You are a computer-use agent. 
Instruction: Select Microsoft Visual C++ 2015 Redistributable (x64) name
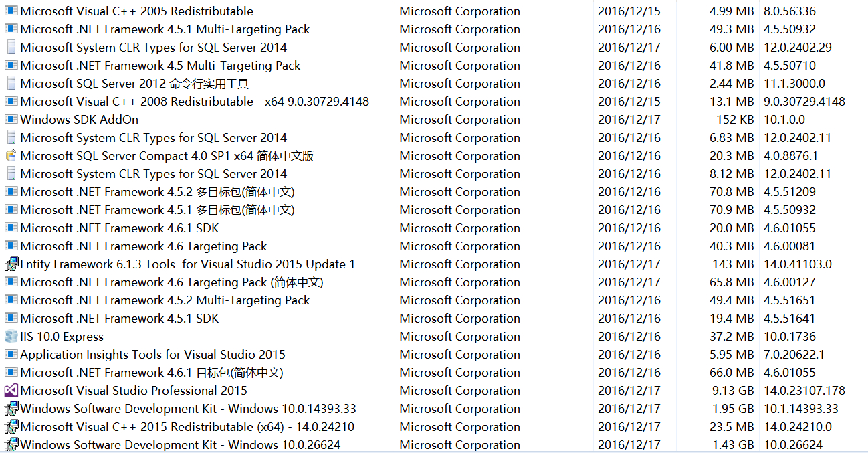coord(188,427)
